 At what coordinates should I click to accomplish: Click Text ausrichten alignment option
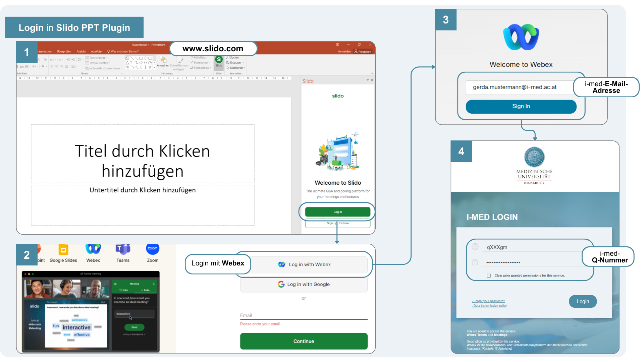[x=98, y=63]
